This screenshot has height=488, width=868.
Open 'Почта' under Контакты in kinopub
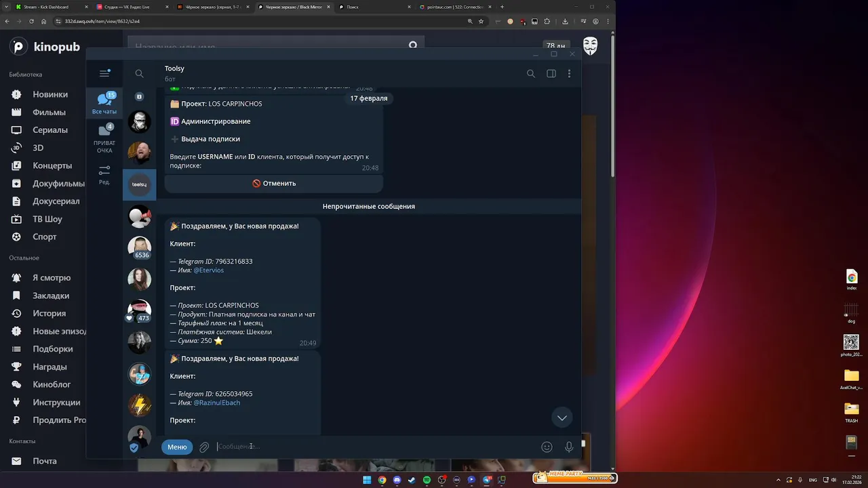[45, 461]
